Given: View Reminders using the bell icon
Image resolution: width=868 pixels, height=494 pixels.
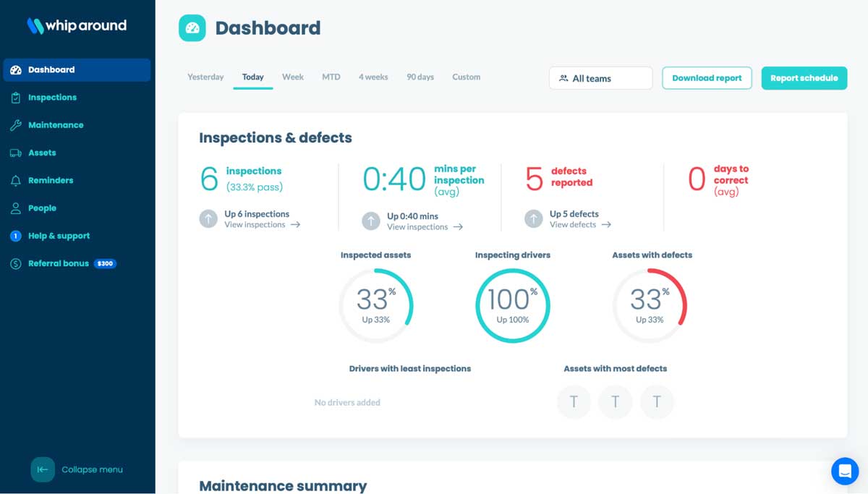Looking at the screenshot, I should [51, 180].
